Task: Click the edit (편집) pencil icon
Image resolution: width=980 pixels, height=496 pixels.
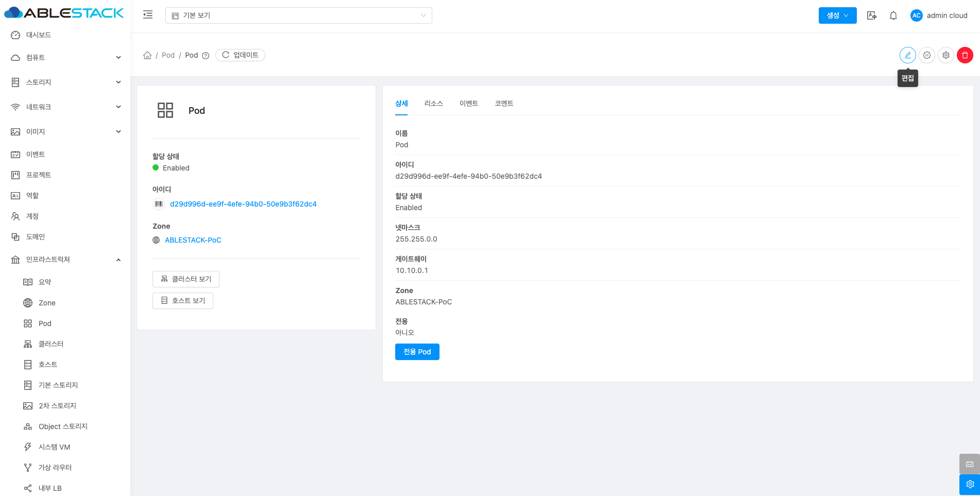Action: pos(907,55)
